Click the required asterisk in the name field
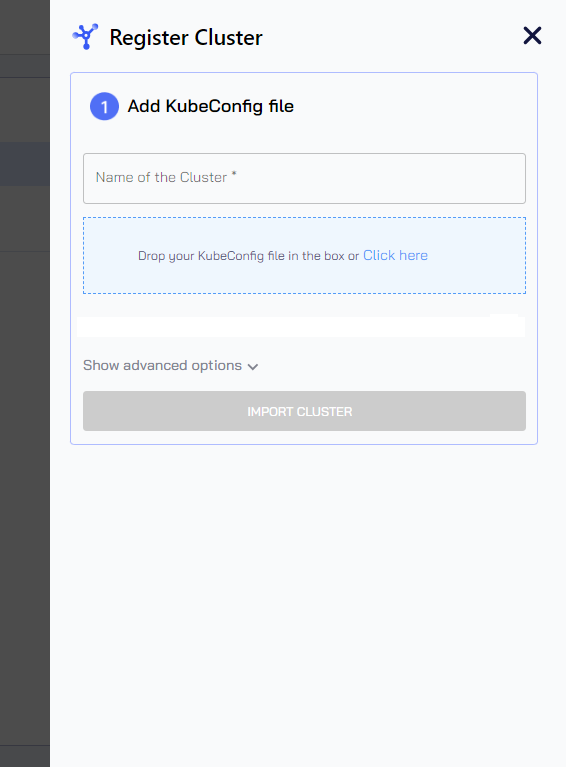Viewport: 566px width, 767px height. click(234, 173)
